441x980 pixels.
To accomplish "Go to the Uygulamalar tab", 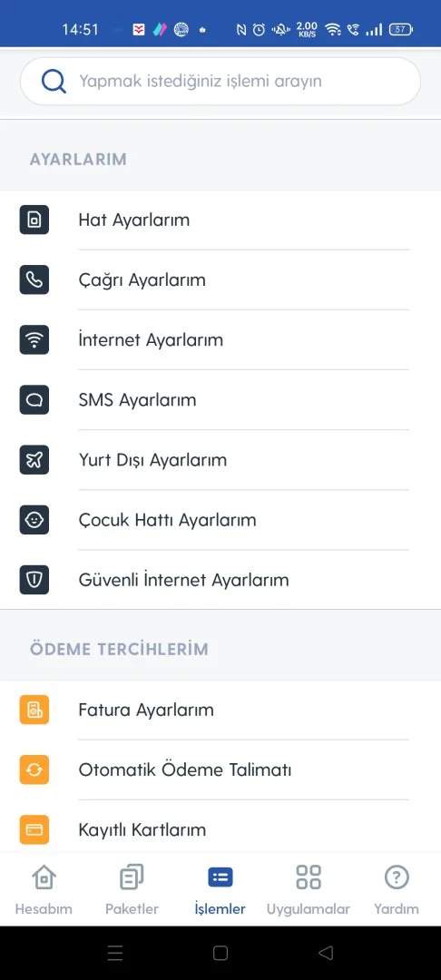I will coord(309,890).
